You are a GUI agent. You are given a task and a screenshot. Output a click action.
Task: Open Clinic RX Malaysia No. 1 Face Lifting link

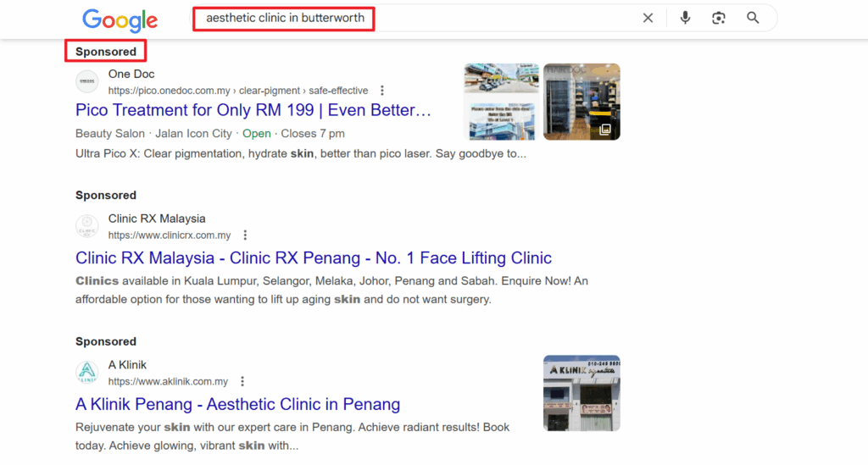(314, 258)
